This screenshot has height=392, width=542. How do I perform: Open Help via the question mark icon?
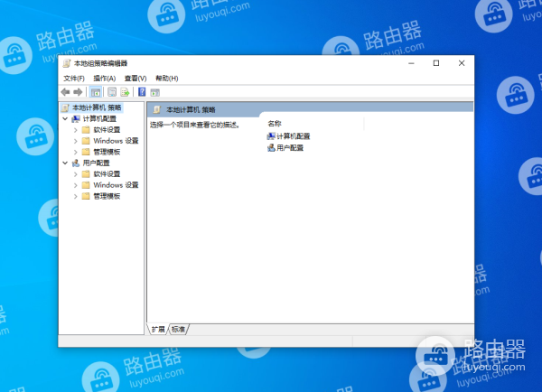[142, 92]
